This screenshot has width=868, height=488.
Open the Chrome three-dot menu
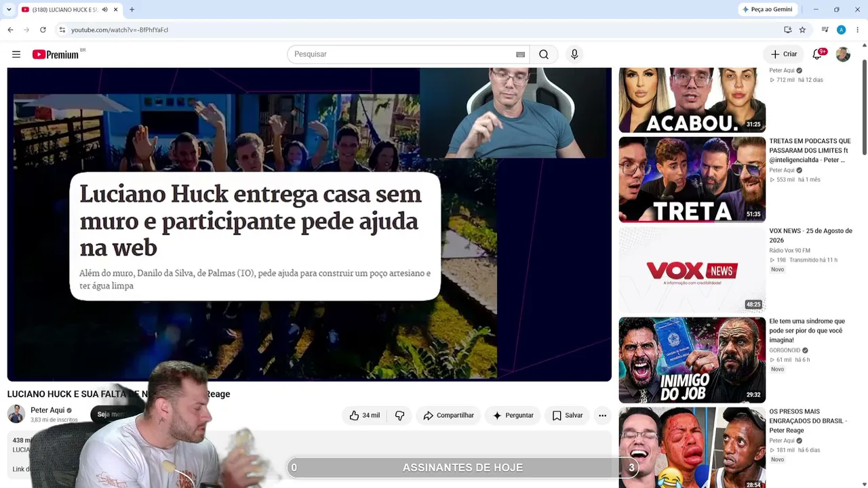pyautogui.click(x=857, y=30)
